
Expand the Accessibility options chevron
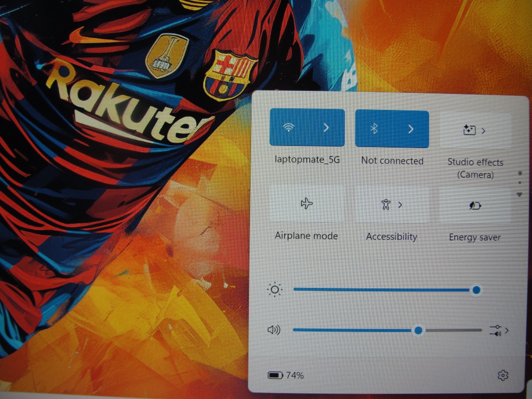click(x=400, y=205)
